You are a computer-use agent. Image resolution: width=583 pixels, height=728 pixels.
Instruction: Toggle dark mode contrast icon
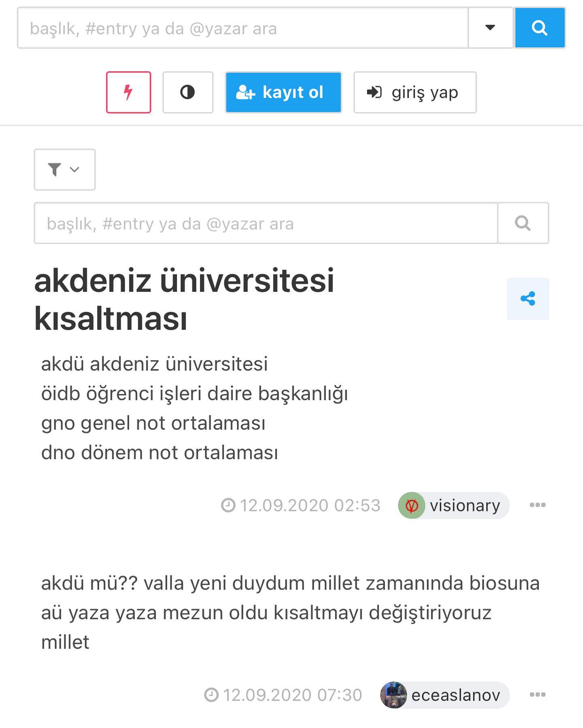pos(187,92)
